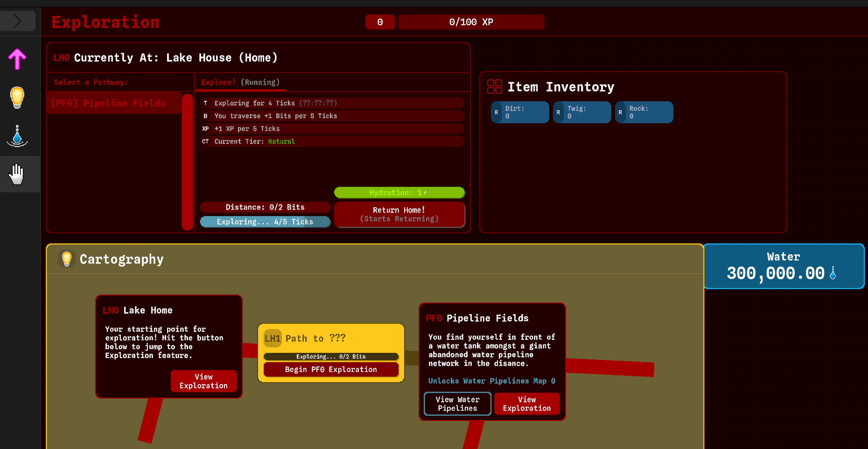Select the white hand Exploration sidebar icon
The height and width of the screenshot is (449, 868).
click(17, 175)
